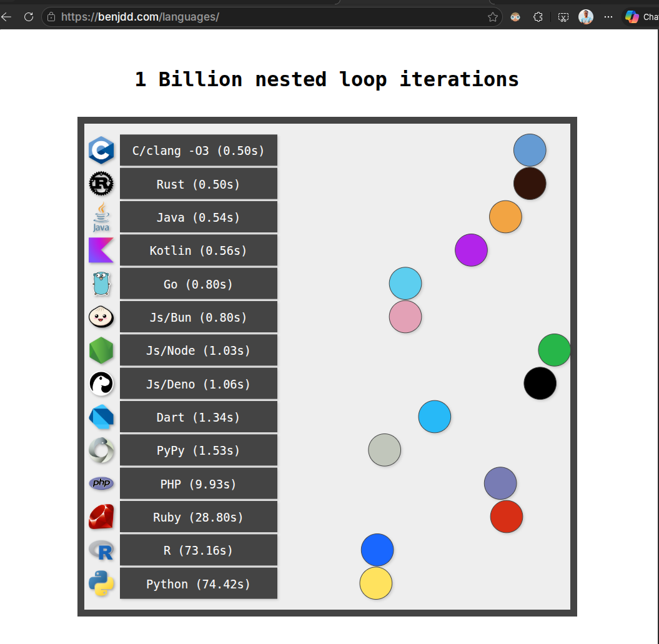The height and width of the screenshot is (644, 659).
Task: Click the C language logo icon
Action: [x=101, y=150]
